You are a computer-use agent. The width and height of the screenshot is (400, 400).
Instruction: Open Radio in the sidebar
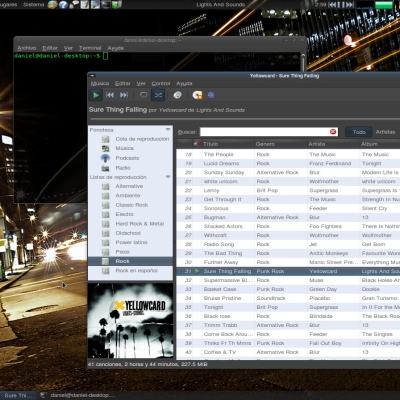pos(130,168)
